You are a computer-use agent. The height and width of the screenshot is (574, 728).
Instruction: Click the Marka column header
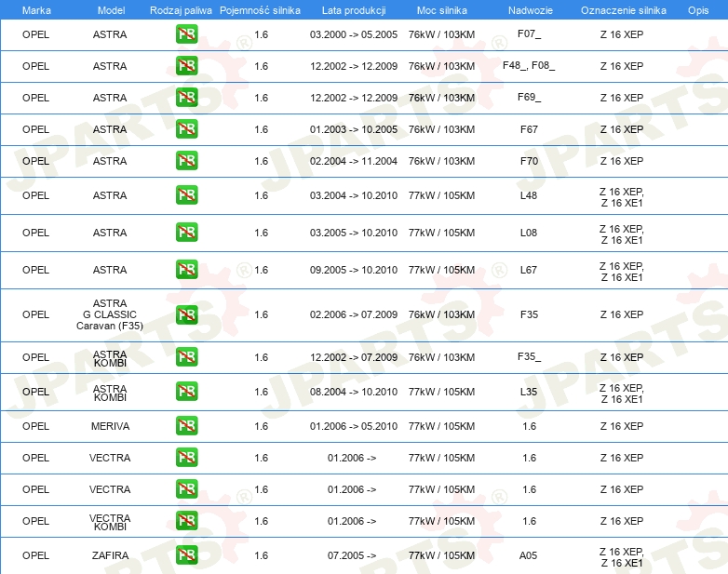click(x=36, y=10)
